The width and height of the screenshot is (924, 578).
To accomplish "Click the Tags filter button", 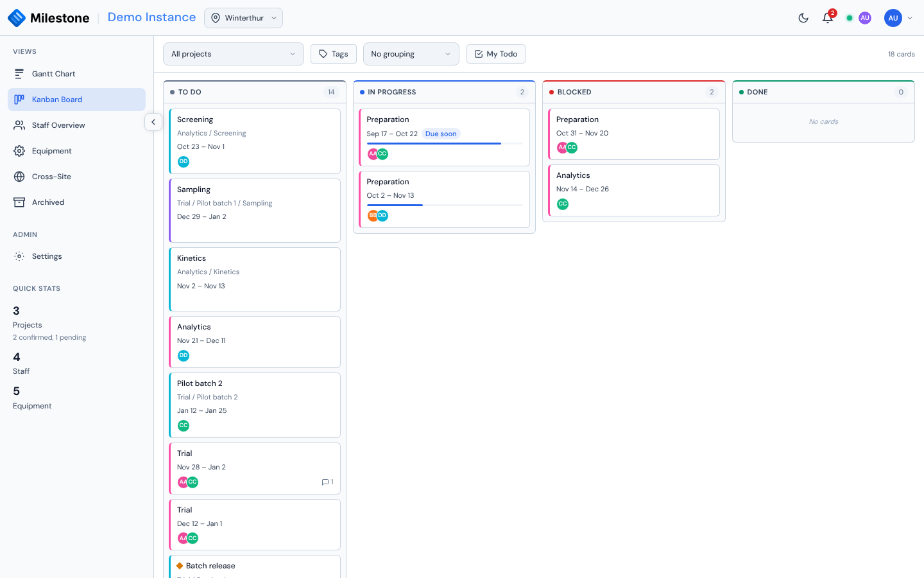I will (x=333, y=54).
